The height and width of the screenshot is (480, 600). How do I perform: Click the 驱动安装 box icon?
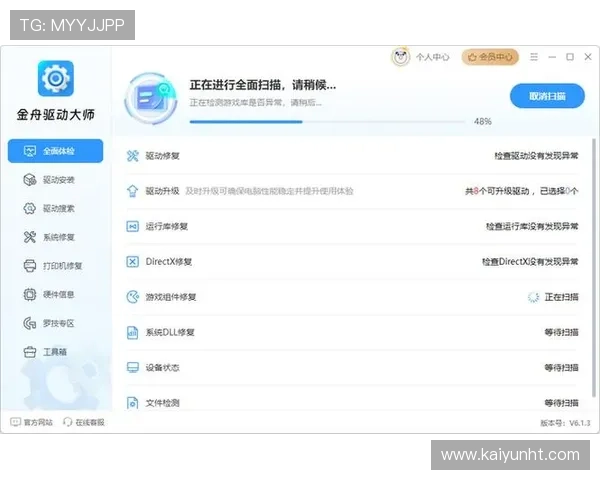click(30, 180)
